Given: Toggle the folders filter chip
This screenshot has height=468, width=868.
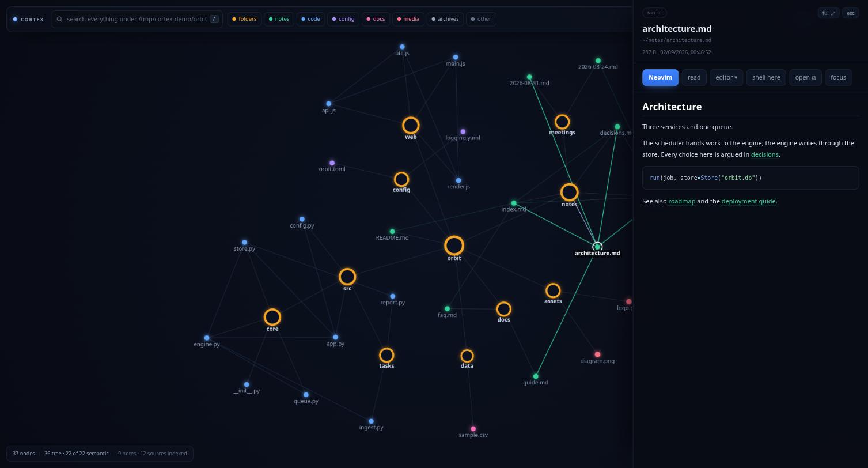Looking at the screenshot, I should pyautogui.click(x=244, y=19).
